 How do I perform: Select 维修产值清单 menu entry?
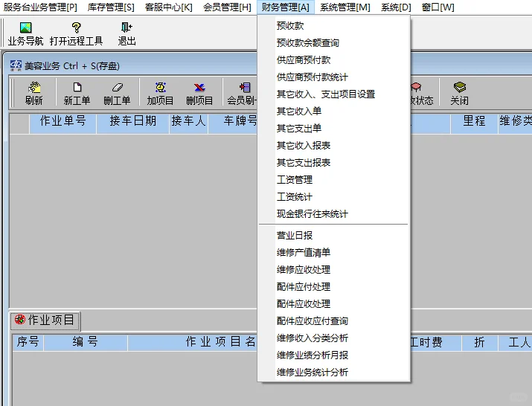pos(334,252)
